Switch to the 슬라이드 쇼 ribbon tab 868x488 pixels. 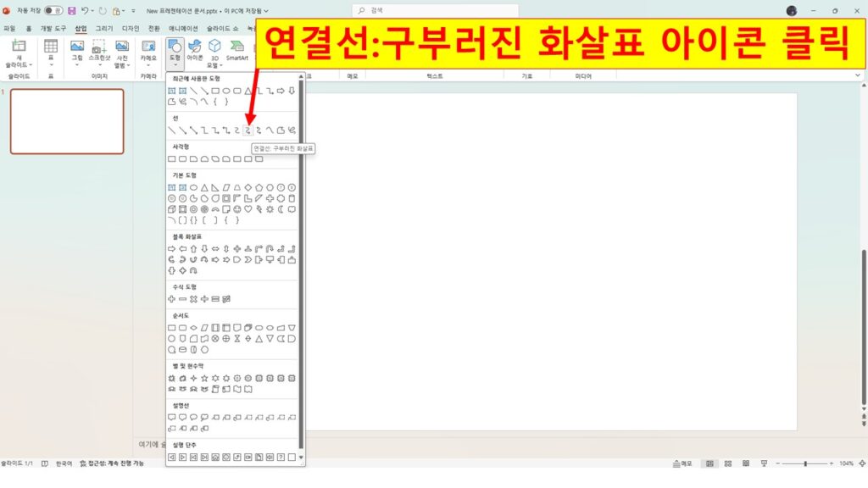tap(222, 28)
